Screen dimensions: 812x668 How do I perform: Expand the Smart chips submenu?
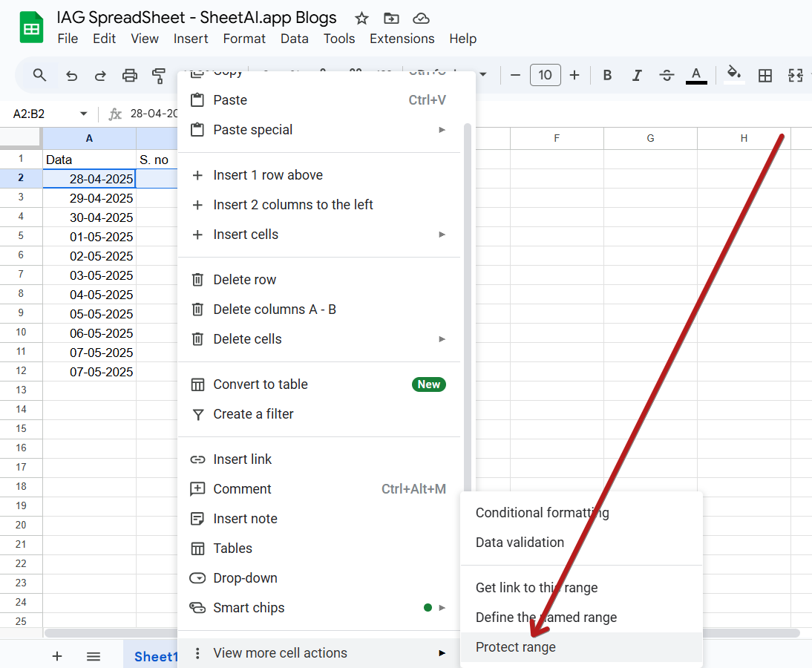[442, 608]
